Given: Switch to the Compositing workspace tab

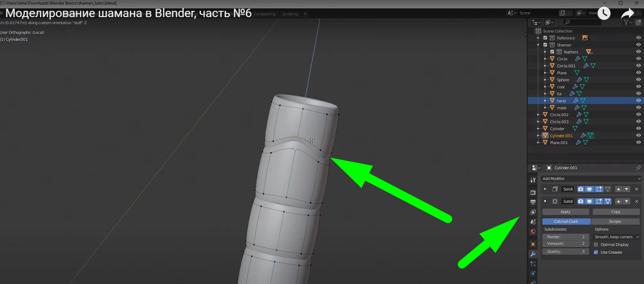Looking at the screenshot, I should (x=265, y=14).
